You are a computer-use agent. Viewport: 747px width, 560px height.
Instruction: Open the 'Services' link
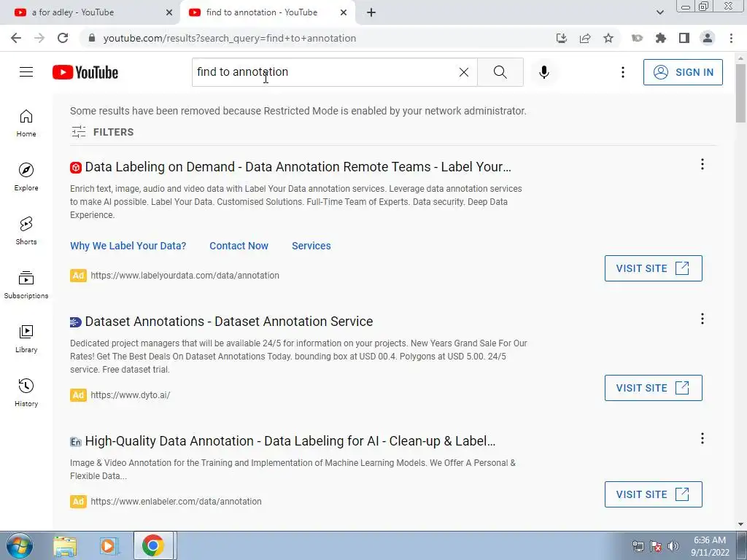311,246
